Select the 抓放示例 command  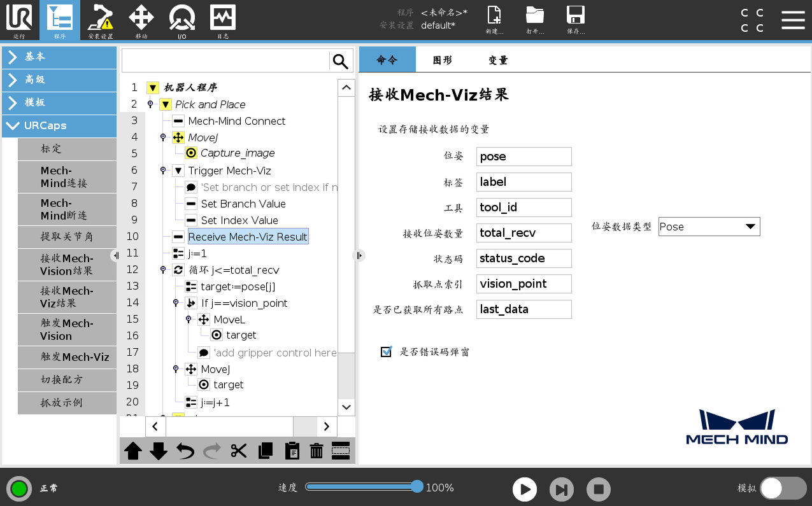point(67,403)
